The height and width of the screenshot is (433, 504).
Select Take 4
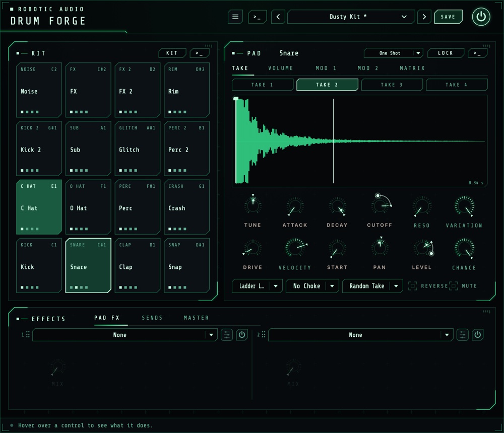[457, 85]
